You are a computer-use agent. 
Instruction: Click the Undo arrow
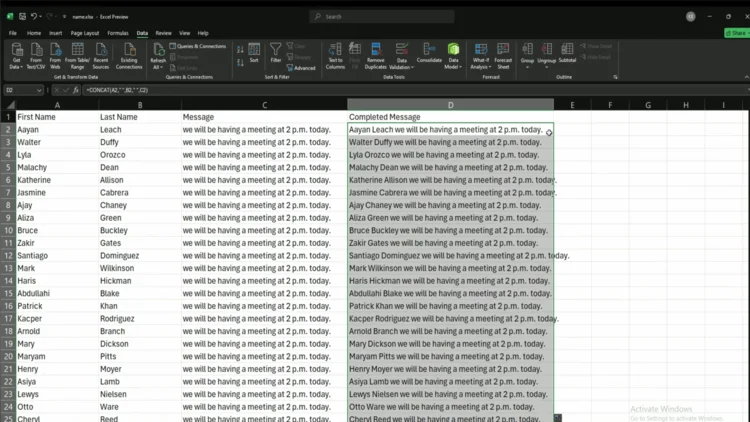(33, 16)
